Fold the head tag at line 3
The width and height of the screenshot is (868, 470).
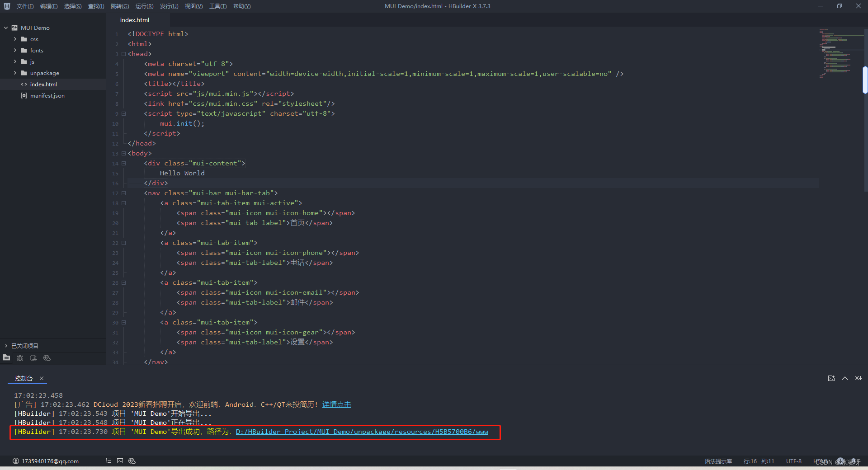(123, 54)
